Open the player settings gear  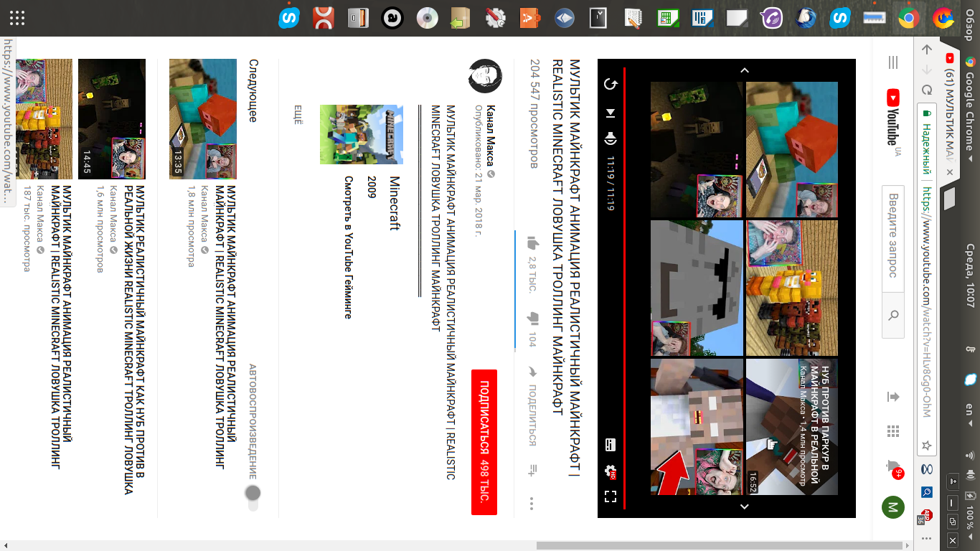611,471
